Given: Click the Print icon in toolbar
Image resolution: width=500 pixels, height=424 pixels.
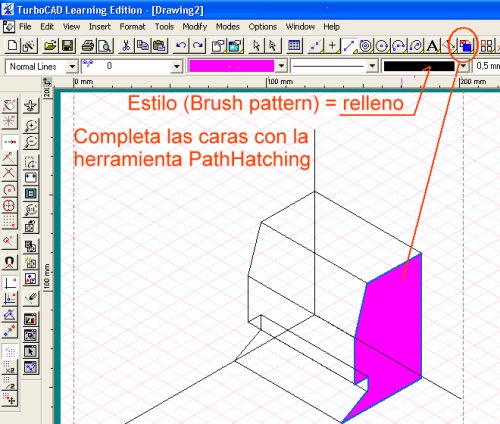Looking at the screenshot, I should 88,46.
